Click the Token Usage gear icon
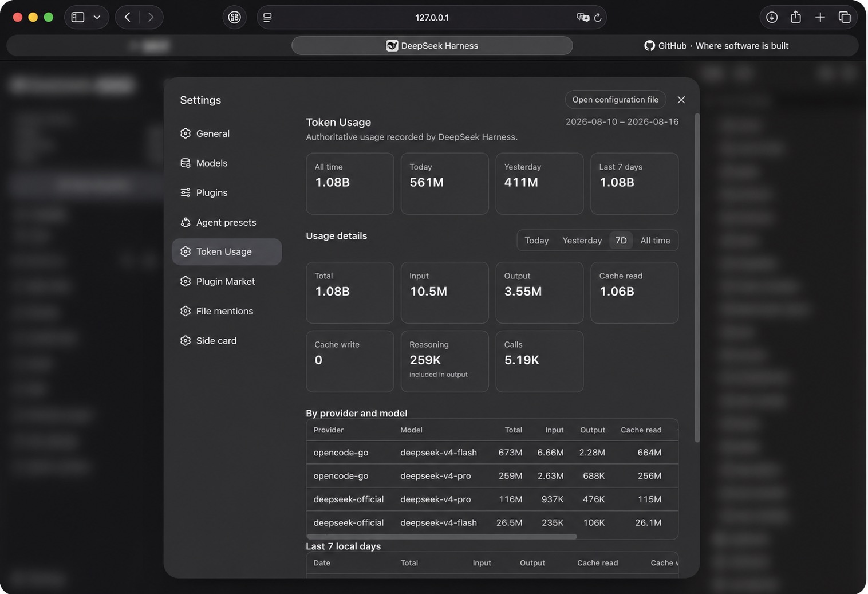 tap(186, 251)
